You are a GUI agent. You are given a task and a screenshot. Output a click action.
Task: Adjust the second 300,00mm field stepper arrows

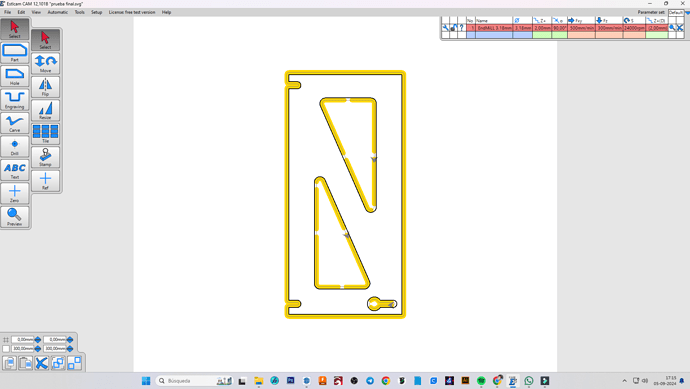tap(70, 349)
